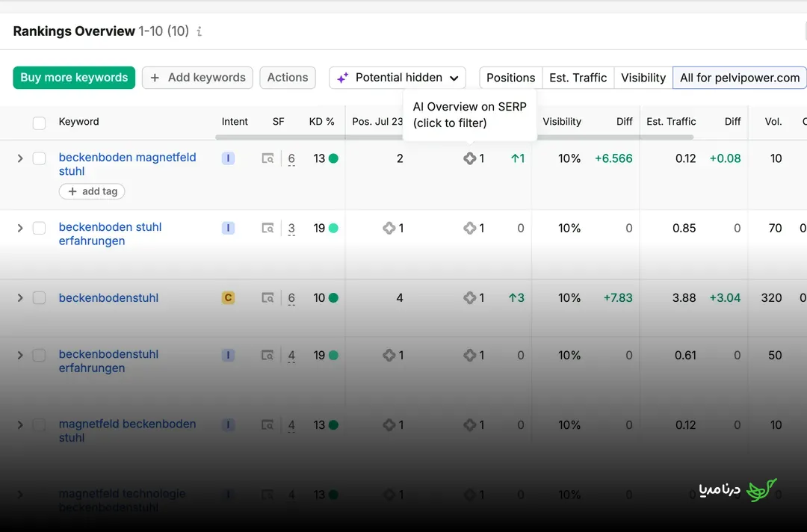This screenshot has width=807, height=532.
Task: Check the beckenbodenstuhl row checkbox
Action: tap(39, 297)
